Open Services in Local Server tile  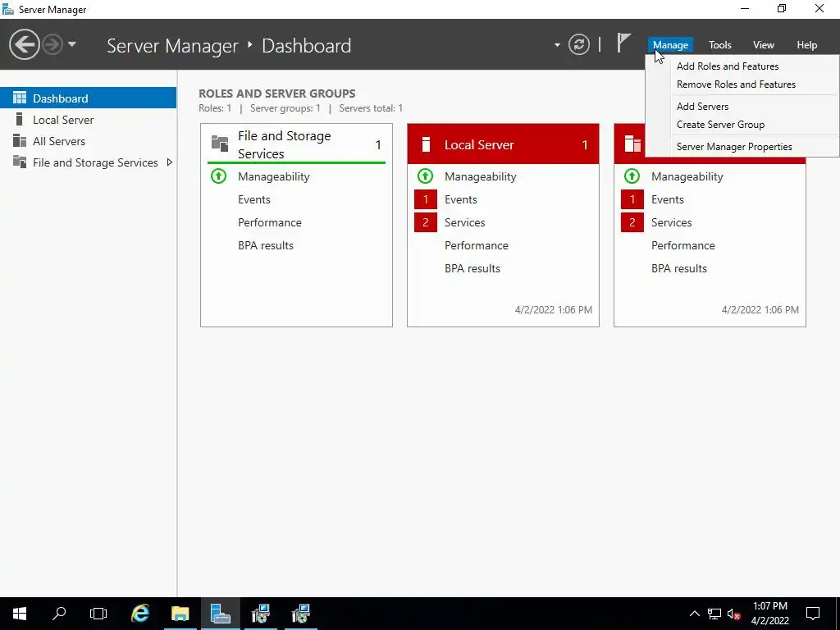(464, 223)
